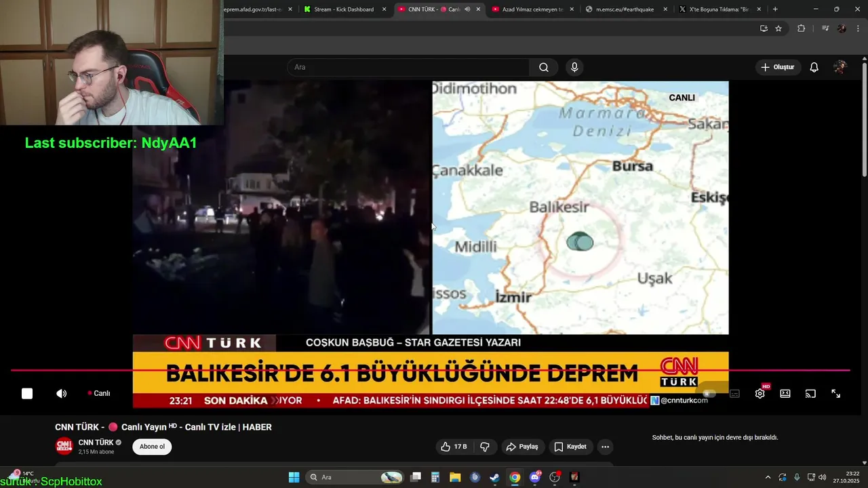Open Steam from the taskbar
This screenshot has width=868, height=488.
coord(495,477)
